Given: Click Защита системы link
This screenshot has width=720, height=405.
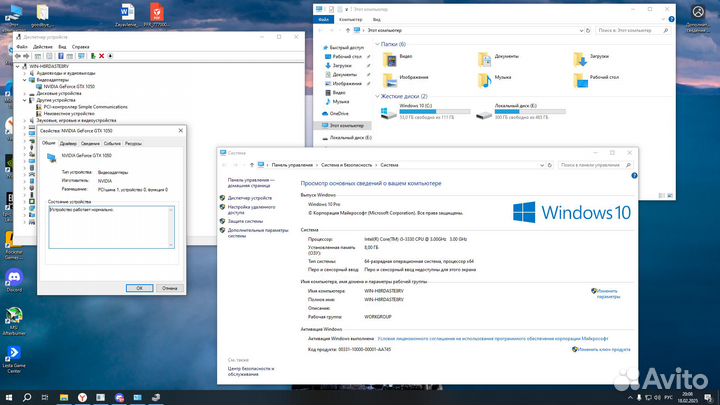Looking at the screenshot, I should click(245, 221).
